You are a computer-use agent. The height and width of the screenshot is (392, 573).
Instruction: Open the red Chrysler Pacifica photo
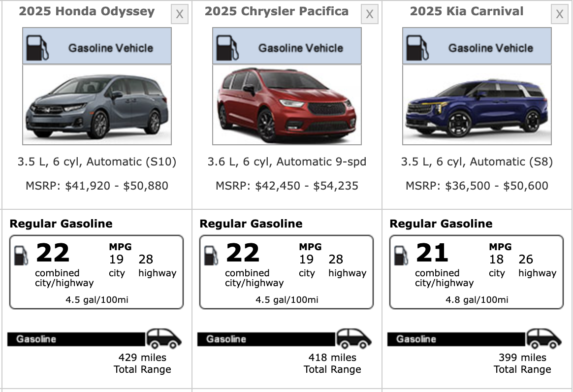coord(287,104)
